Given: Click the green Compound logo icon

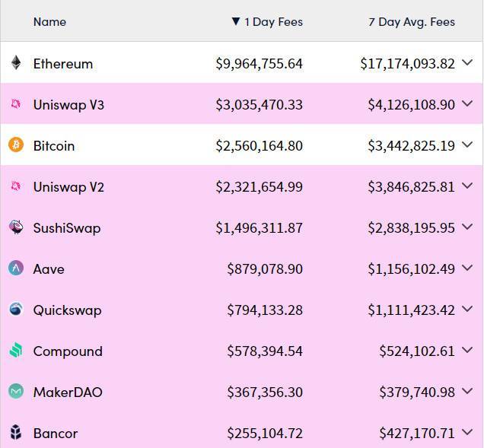Looking at the screenshot, I should 16,350.
